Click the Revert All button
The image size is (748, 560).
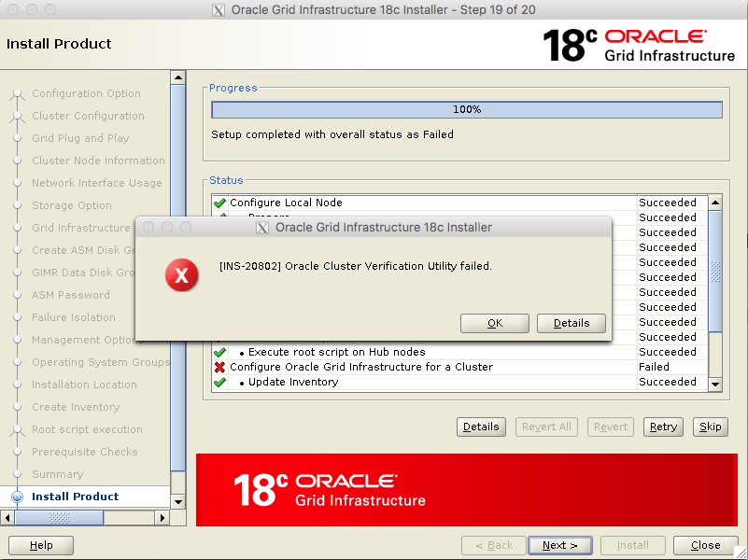[x=546, y=427]
